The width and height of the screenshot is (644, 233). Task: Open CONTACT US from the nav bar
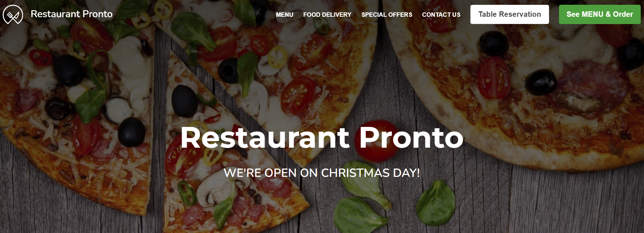pyautogui.click(x=441, y=15)
